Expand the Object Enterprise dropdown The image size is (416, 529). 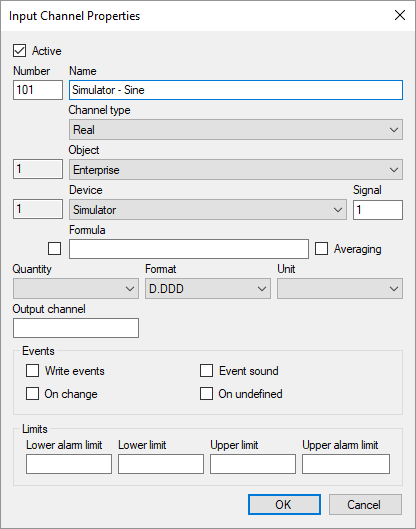(236, 170)
